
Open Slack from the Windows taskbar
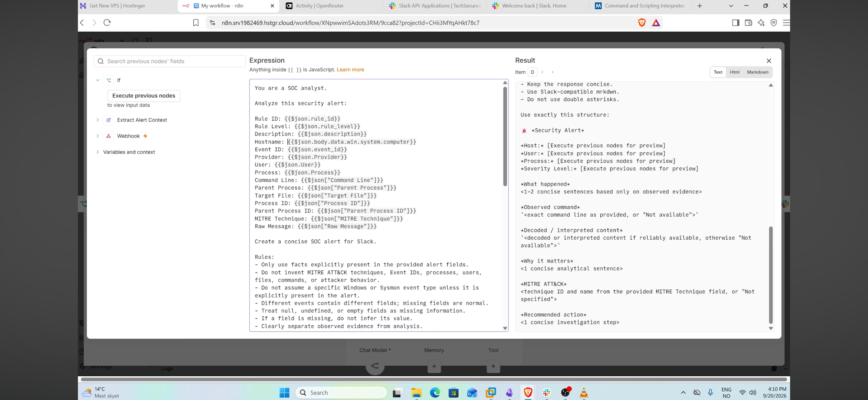tap(547, 393)
